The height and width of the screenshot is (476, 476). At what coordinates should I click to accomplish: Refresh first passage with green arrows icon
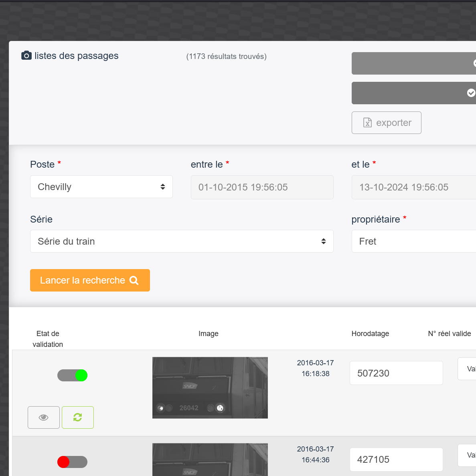click(x=78, y=417)
